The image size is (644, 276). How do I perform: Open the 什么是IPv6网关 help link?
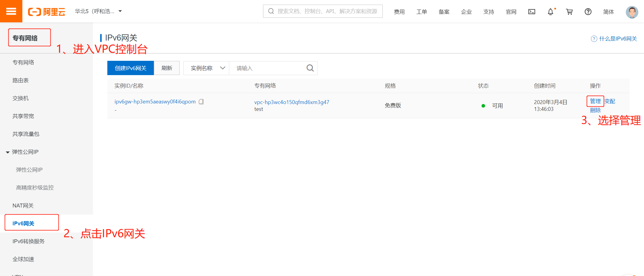click(x=617, y=38)
